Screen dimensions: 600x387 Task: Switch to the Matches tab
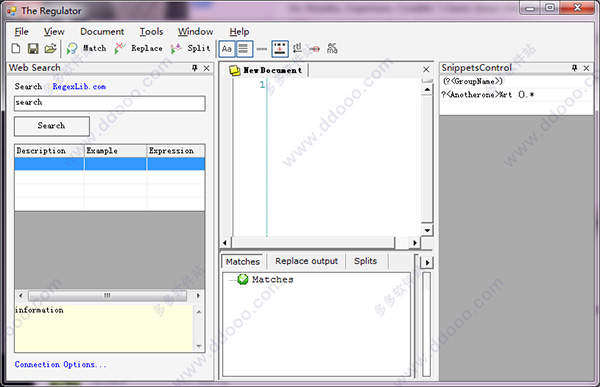243,262
